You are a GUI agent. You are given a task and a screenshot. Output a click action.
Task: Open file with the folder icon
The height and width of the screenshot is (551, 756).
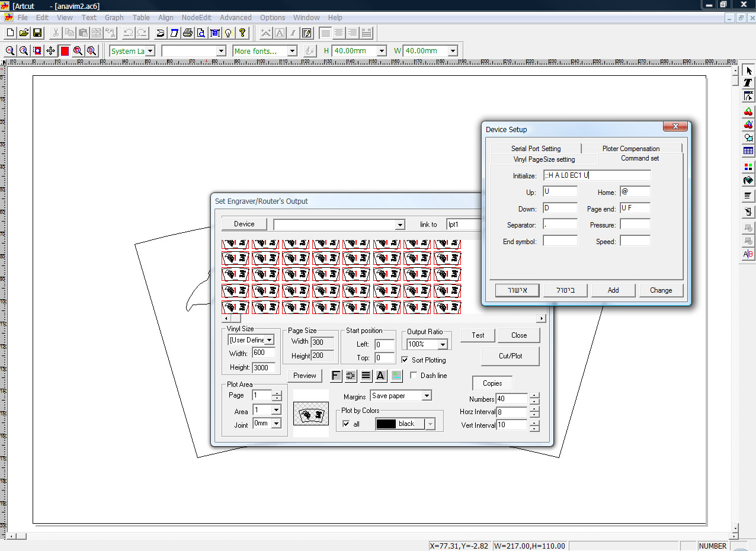pyautogui.click(x=24, y=33)
